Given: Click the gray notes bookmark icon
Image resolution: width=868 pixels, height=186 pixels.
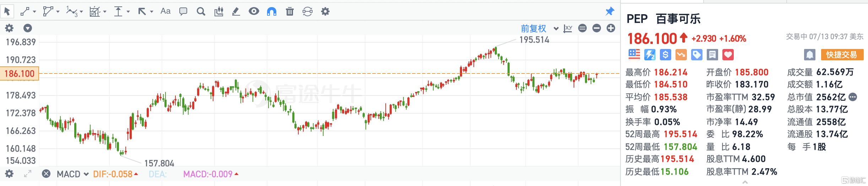Looking at the screenshot, I should [x=712, y=55].
